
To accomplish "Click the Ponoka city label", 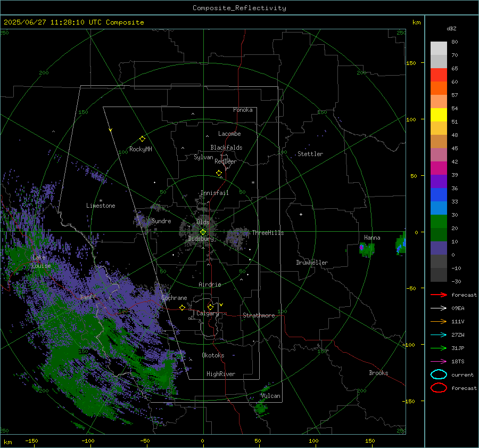I will click(243, 110).
